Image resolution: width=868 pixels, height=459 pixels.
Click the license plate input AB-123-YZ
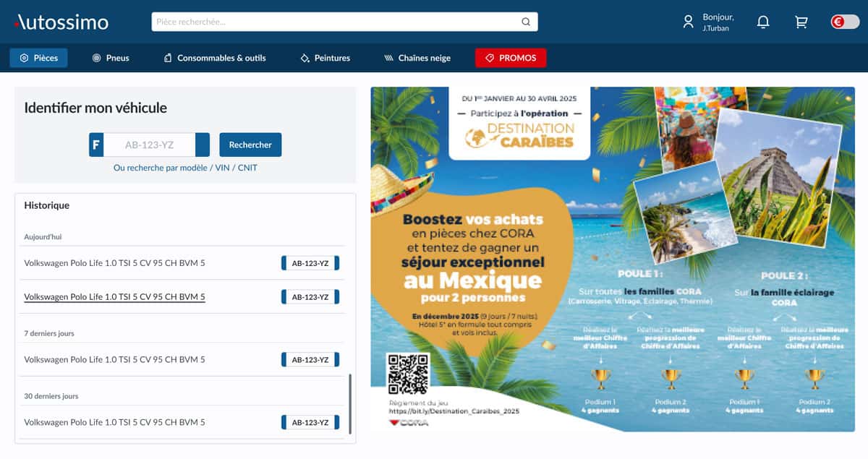point(149,145)
